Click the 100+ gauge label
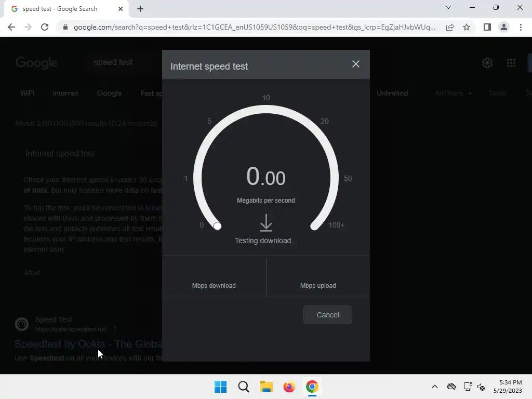The height and width of the screenshot is (399, 532). point(336,225)
